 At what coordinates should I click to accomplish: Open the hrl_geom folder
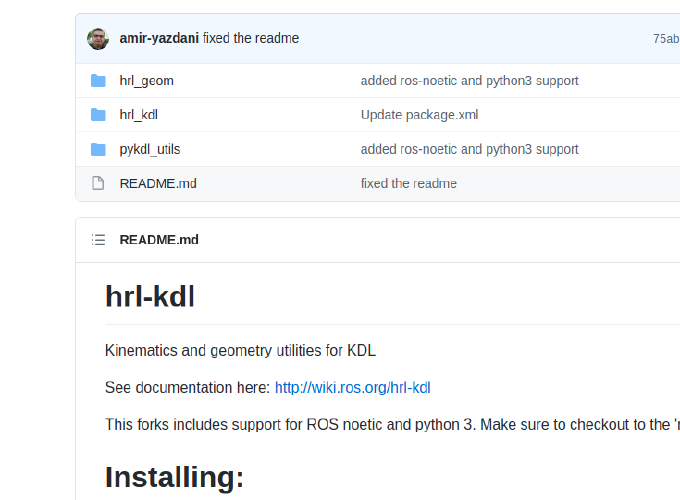pyautogui.click(x=147, y=81)
